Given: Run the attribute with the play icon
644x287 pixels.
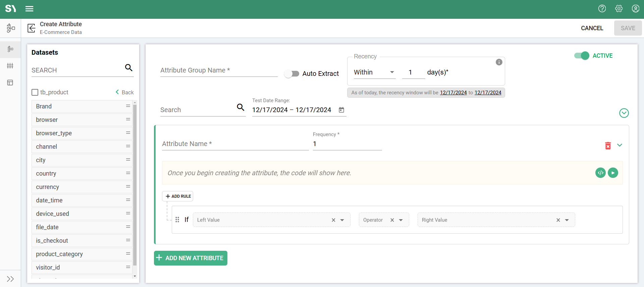Looking at the screenshot, I should coord(613,173).
